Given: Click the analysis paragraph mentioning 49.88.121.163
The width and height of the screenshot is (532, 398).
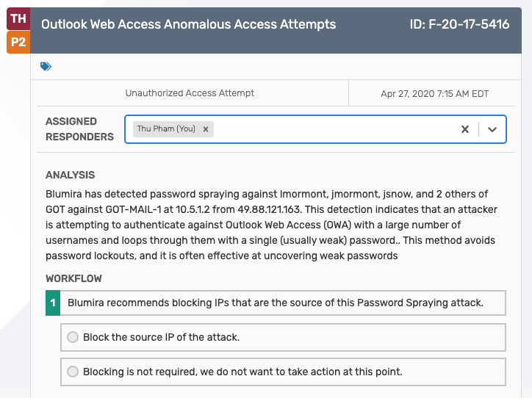Looking at the screenshot, I should point(271,225).
